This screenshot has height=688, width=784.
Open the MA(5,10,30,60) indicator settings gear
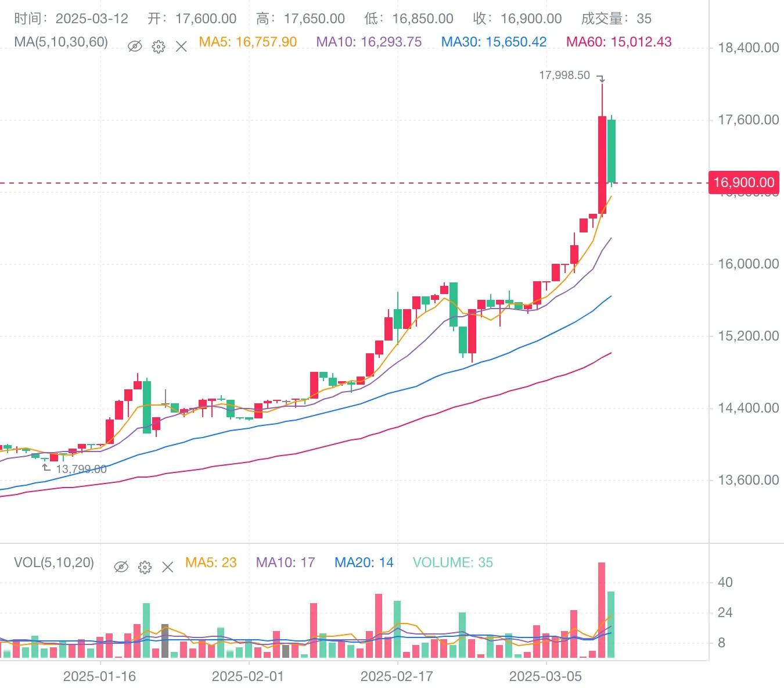(158, 46)
